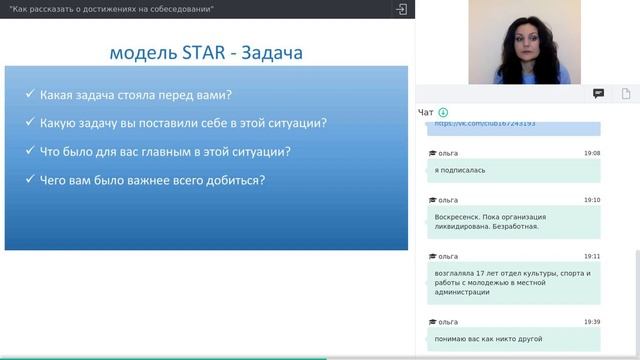Click the exit webinar icon in header
Image resolution: width=640 pixels, height=360 pixels.
[401, 9]
